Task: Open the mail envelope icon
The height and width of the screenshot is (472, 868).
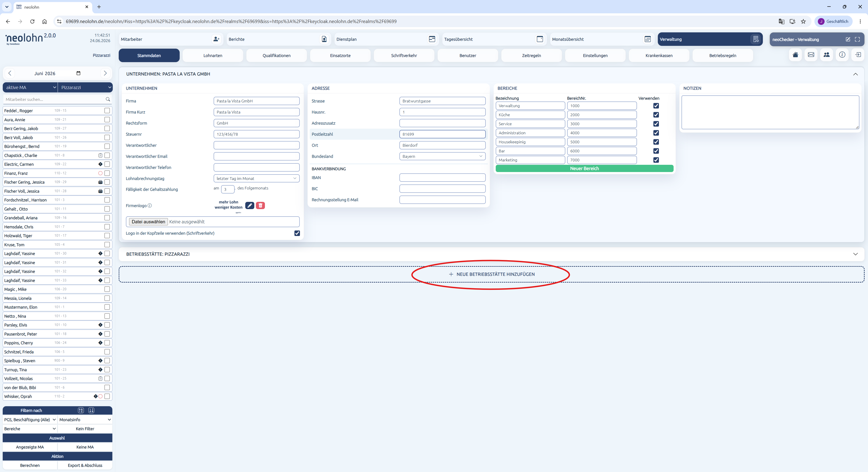Action: click(811, 55)
